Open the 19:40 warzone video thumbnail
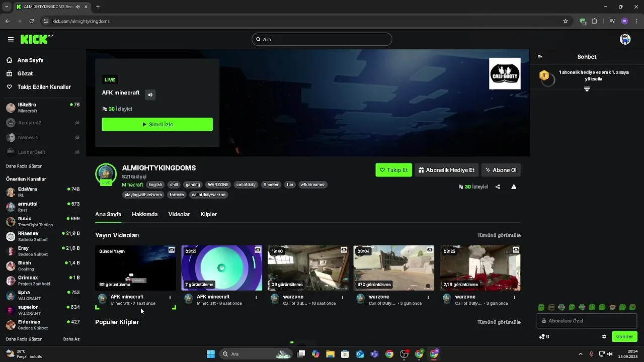Viewport: 644px width, 362px height. (x=308, y=268)
